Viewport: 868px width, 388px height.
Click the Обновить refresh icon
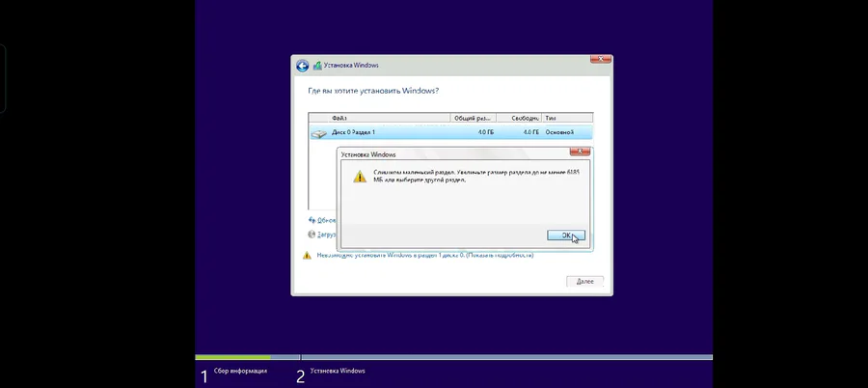pyautogui.click(x=312, y=220)
